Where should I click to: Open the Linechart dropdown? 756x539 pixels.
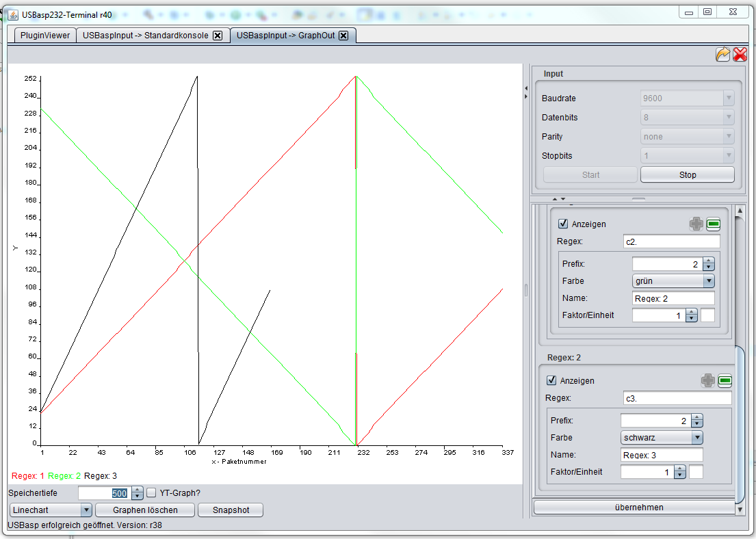coord(51,510)
